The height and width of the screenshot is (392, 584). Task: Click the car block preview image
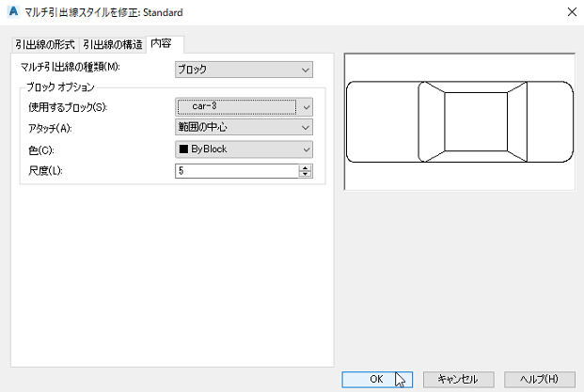click(460, 121)
